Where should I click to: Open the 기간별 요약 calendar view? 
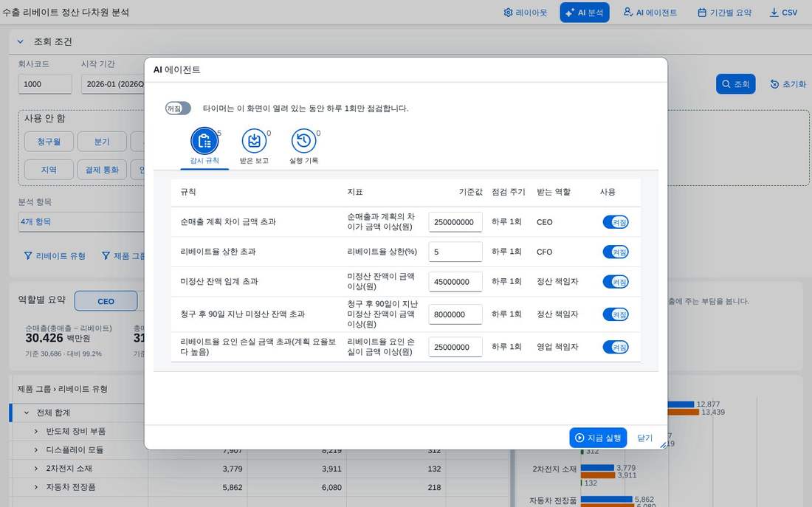[724, 13]
